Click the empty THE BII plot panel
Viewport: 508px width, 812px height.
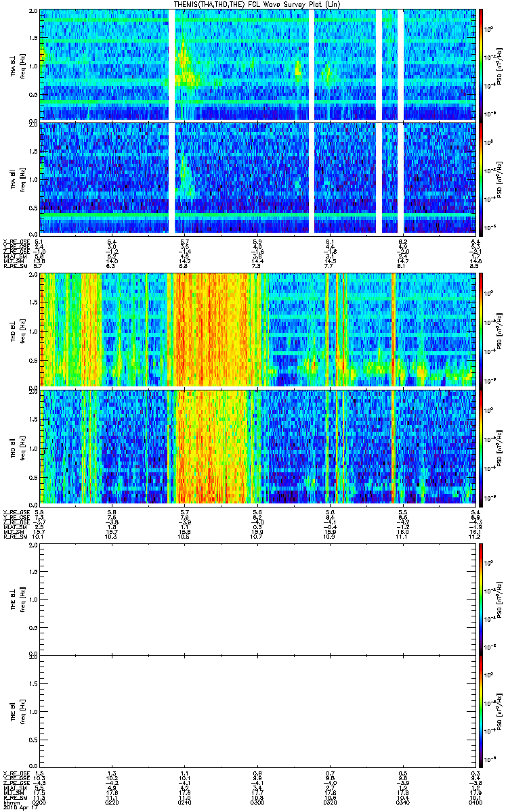click(x=258, y=711)
